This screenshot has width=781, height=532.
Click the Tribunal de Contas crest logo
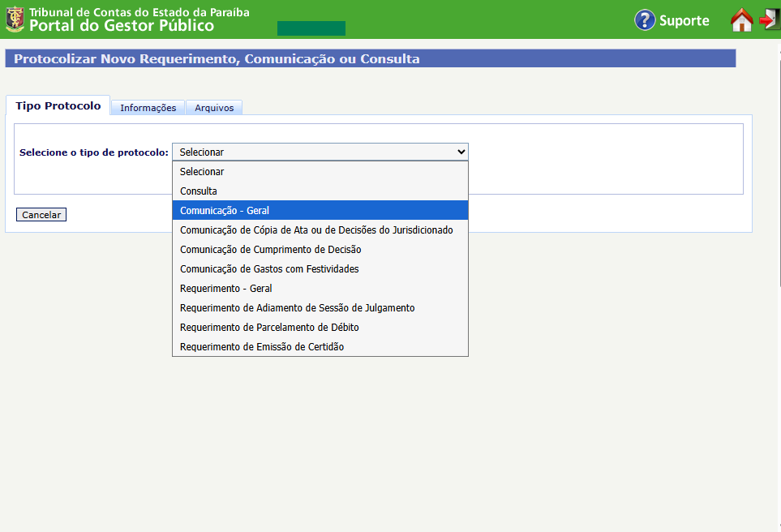pyautogui.click(x=15, y=19)
